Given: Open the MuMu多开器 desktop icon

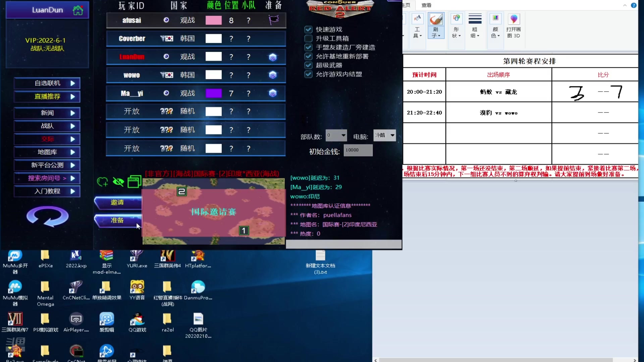Looking at the screenshot, I should [15, 262].
